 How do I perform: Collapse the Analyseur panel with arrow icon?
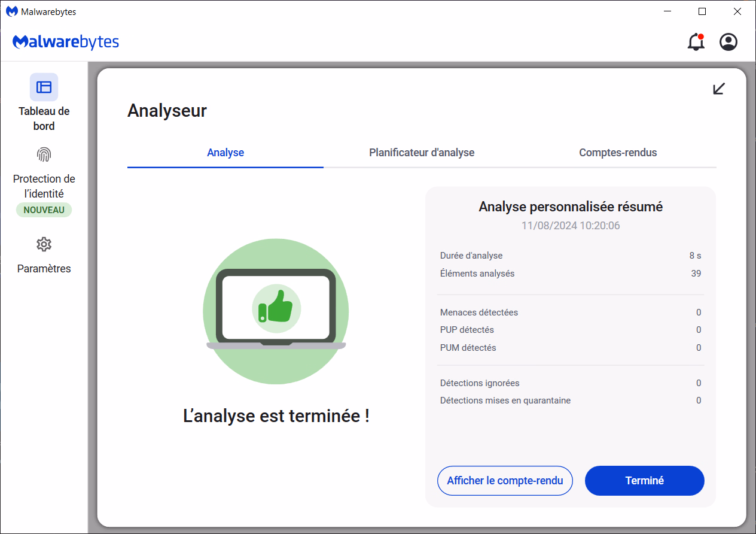coord(719,89)
